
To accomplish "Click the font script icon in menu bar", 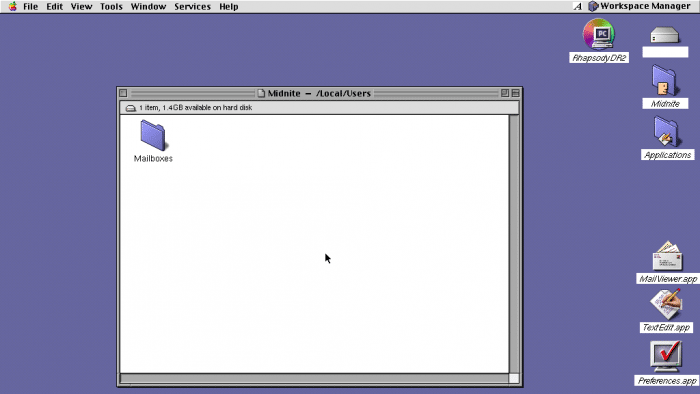I will tap(578, 6).
